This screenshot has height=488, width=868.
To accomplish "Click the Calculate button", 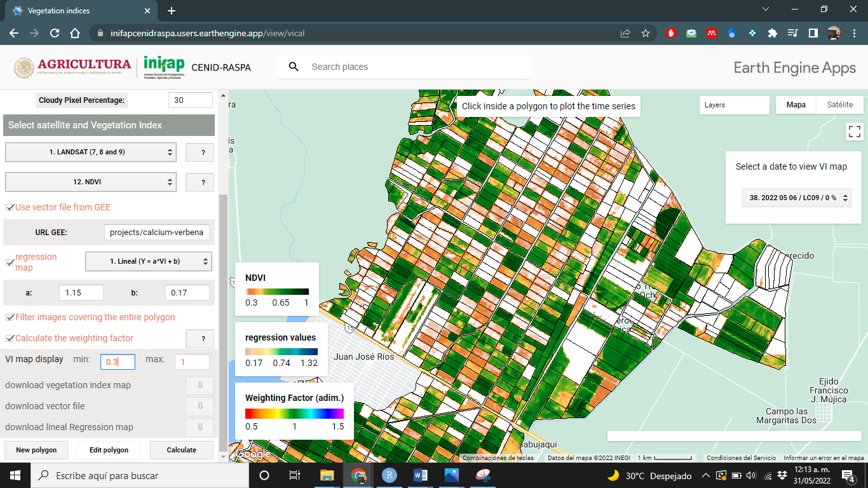I will click(x=182, y=450).
